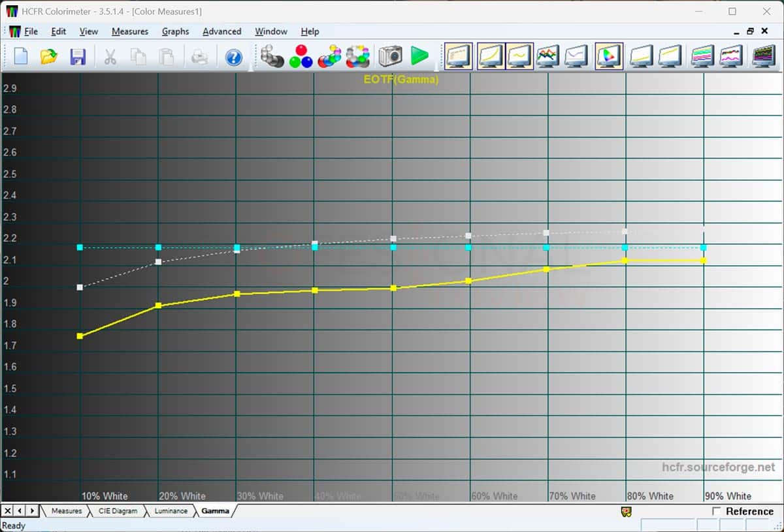Click the Cut scissors icon
Viewport: 784px width, 532px height.
tap(110, 56)
